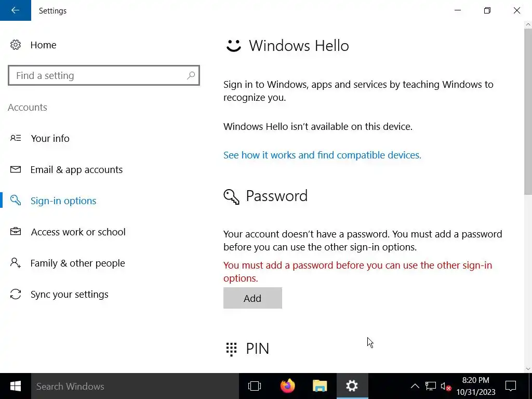Image resolution: width=532 pixels, height=399 pixels.
Task: Click the Find a setting search field
Action: (x=104, y=75)
